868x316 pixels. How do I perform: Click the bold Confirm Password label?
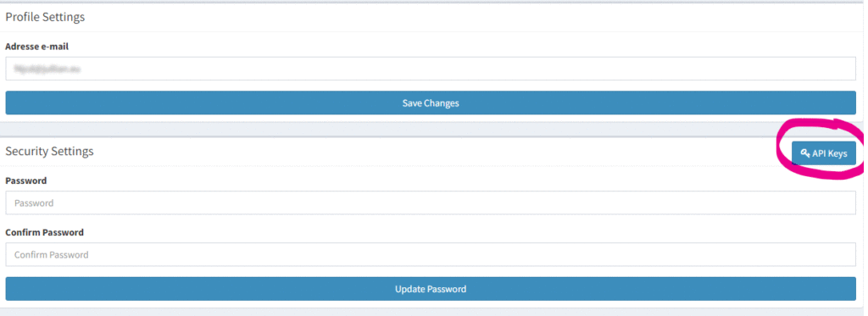[x=44, y=232]
